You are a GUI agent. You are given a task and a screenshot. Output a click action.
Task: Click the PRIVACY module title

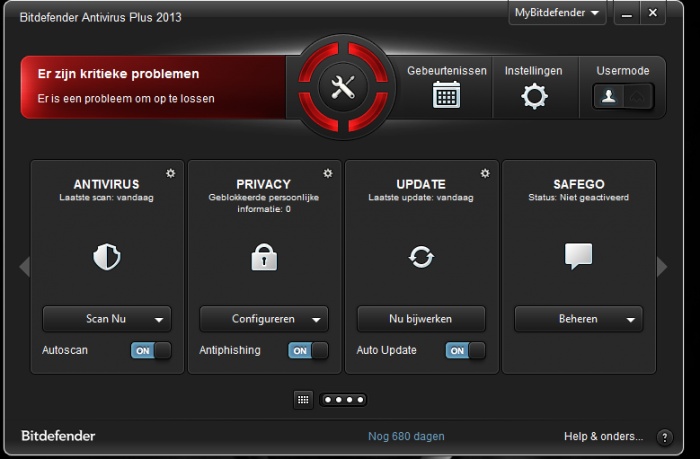(263, 184)
